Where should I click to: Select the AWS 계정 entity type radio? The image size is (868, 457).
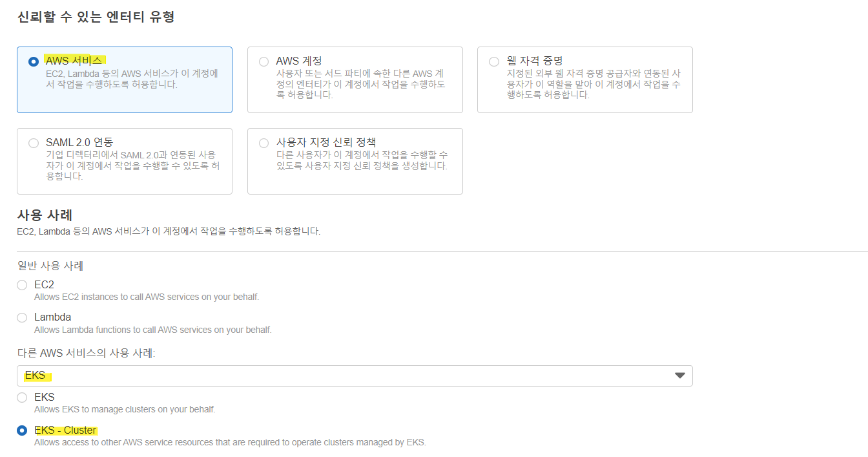pyautogui.click(x=263, y=61)
